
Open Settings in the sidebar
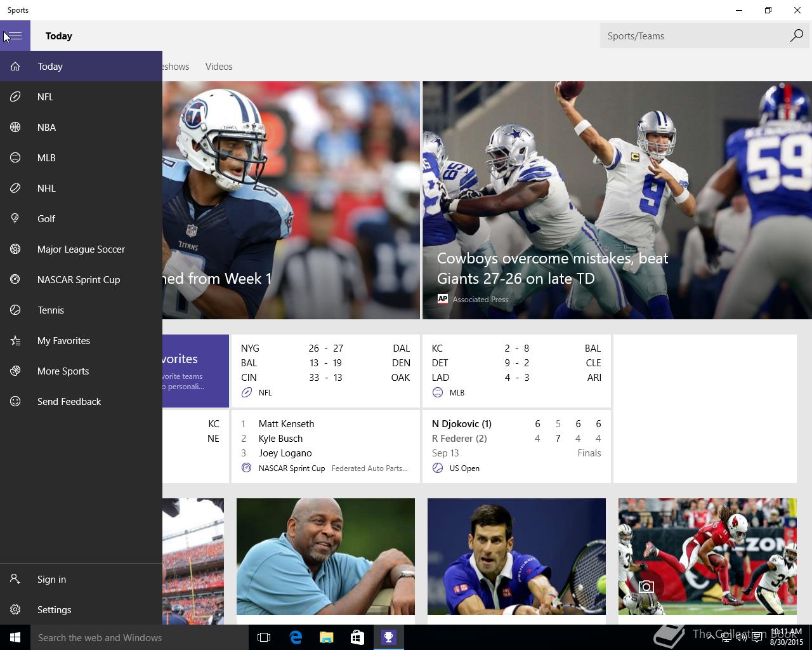pyautogui.click(x=81, y=609)
